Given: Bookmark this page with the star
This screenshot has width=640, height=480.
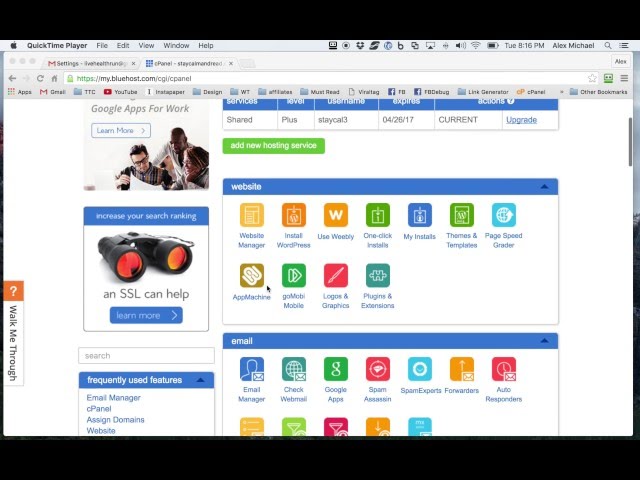Looking at the screenshot, I should click(592, 78).
